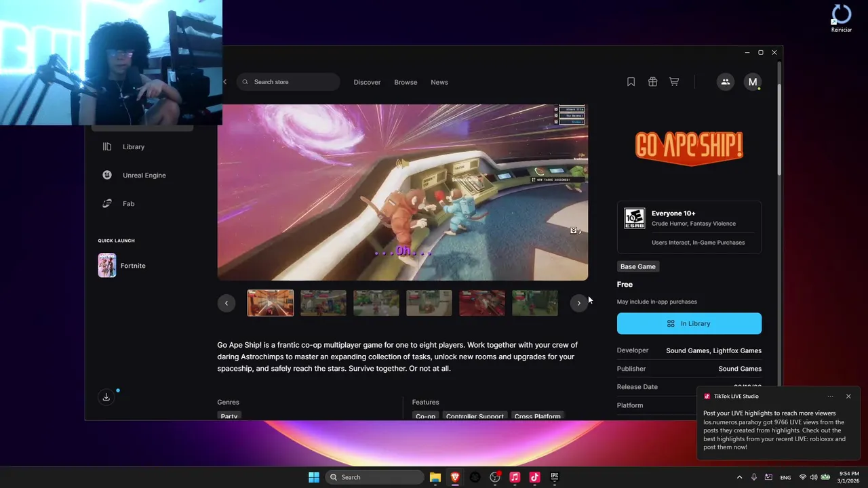Select the sixth media thumbnail
The height and width of the screenshot is (488, 868).
pos(535,303)
